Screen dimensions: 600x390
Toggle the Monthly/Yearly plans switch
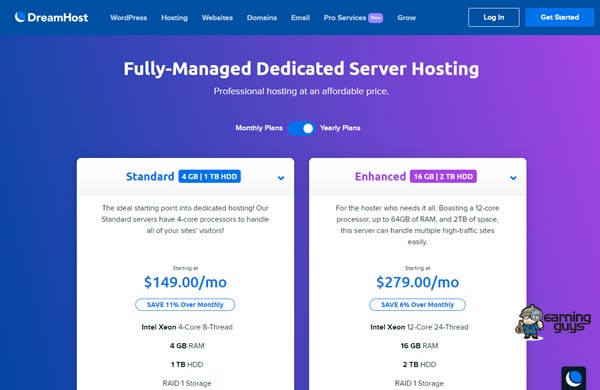302,128
